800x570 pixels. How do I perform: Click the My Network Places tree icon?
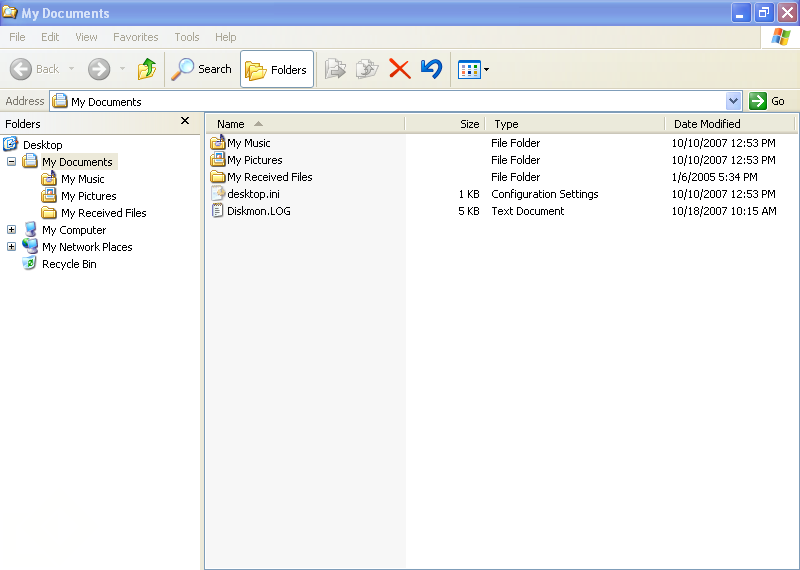coord(30,246)
